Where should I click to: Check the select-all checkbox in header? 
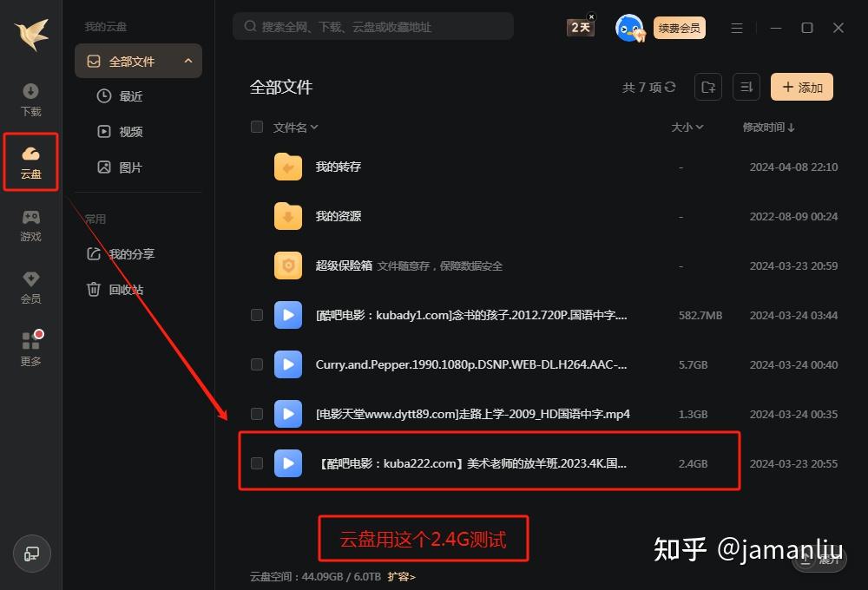[257, 127]
